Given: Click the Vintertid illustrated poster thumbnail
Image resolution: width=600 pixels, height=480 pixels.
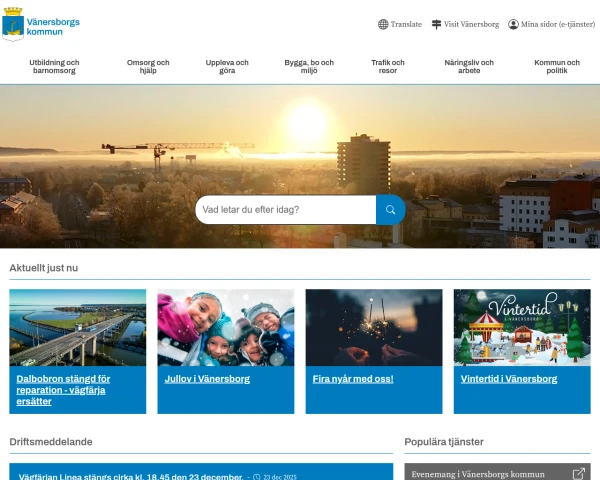Looking at the screenshot, I should coord(522,328).
